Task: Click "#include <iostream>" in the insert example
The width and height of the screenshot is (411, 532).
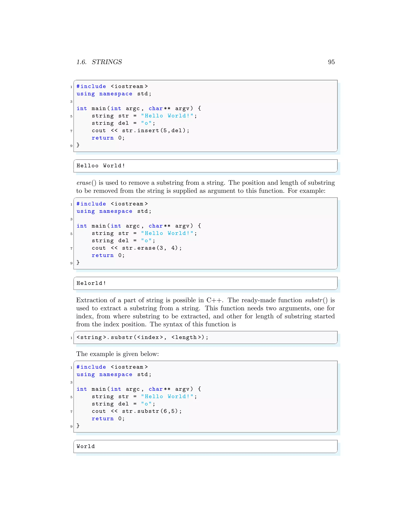Action: [112, 87]
